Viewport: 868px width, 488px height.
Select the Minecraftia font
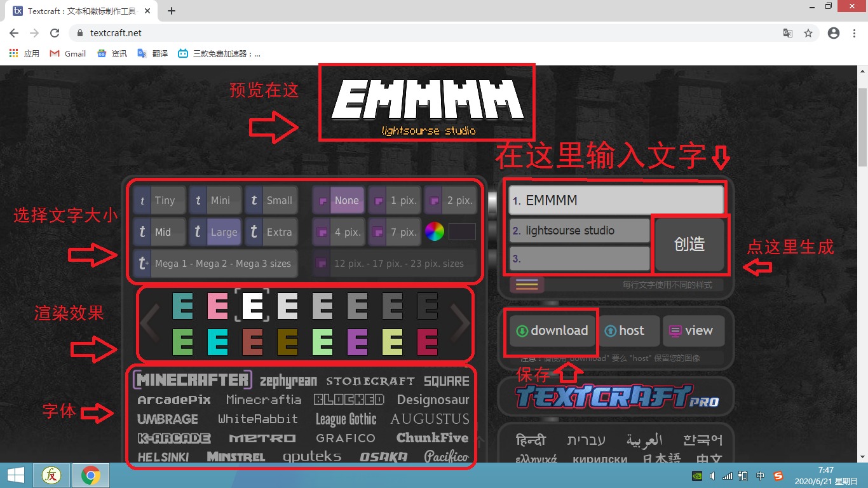click(264, 400)
